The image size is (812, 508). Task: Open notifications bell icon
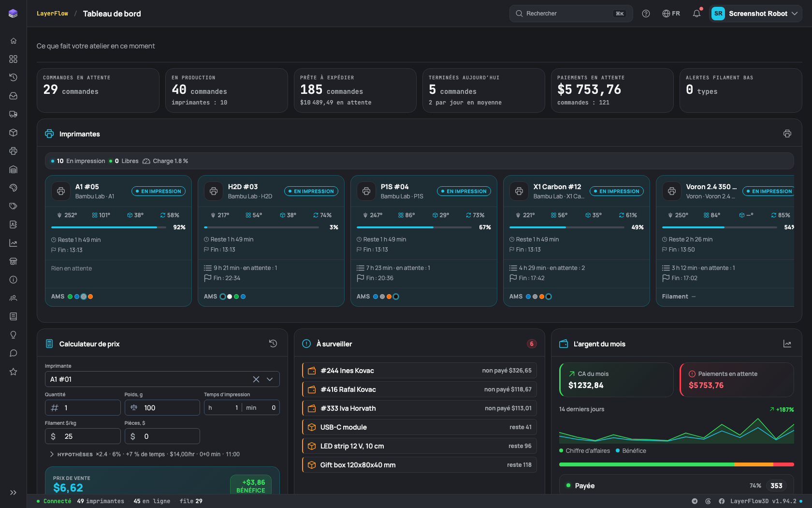pos(696,14)
